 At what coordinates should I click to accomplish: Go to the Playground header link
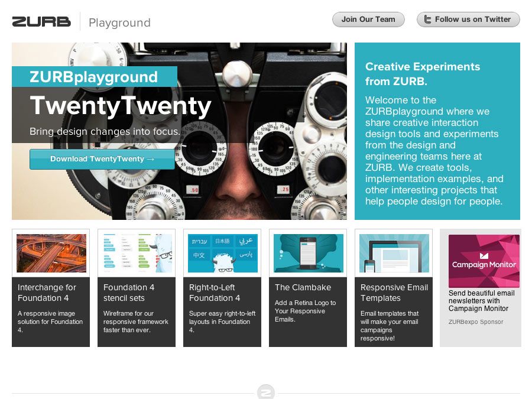tap(119, 22)
